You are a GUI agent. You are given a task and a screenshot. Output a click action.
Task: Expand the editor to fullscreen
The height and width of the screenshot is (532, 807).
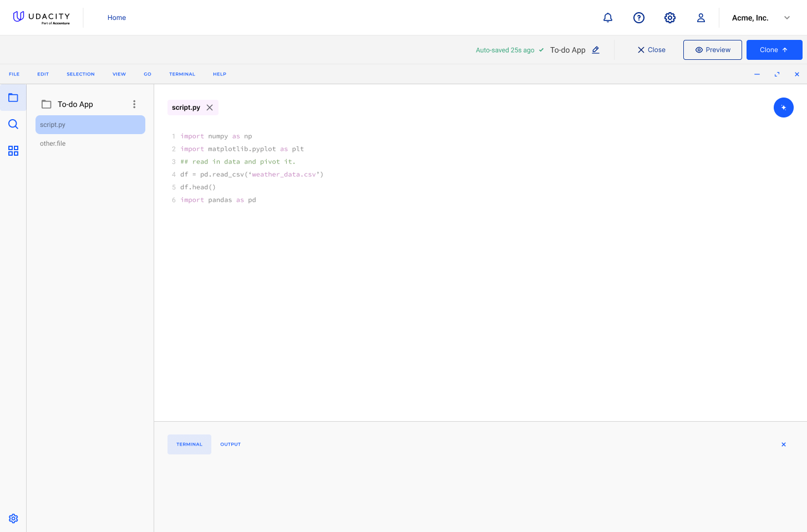(777, 74)
